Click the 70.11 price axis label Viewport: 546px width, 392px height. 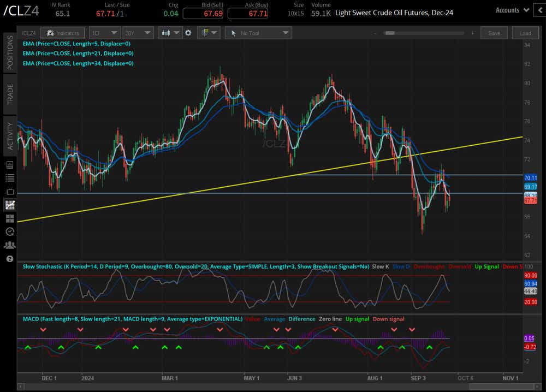click(530, 178)
